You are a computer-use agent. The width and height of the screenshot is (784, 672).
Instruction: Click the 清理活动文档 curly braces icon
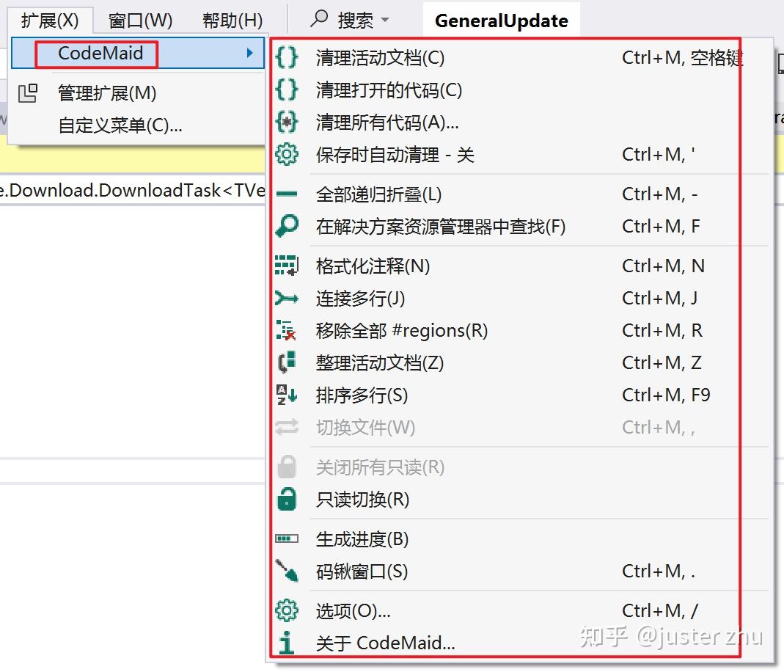tap(286, 56)
